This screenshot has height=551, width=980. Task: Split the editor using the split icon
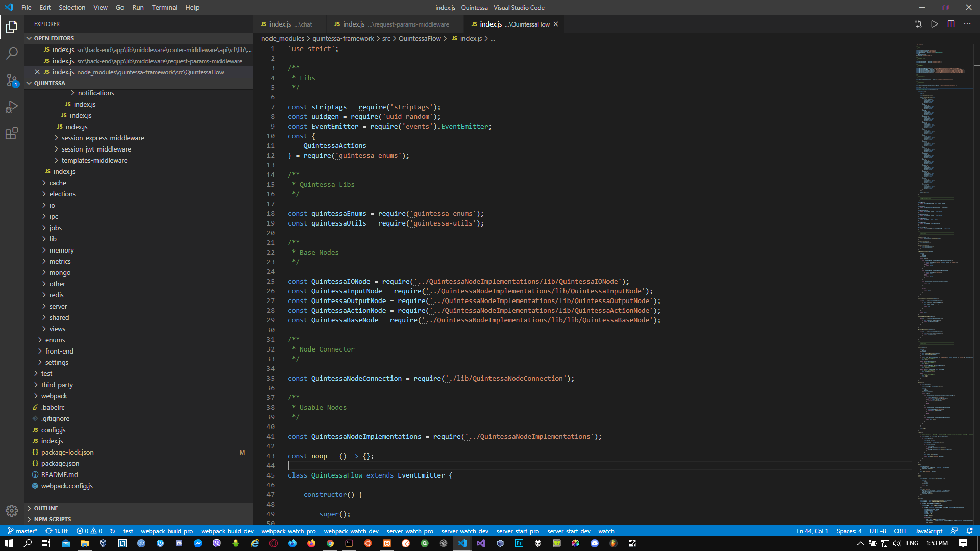[951, 24]
